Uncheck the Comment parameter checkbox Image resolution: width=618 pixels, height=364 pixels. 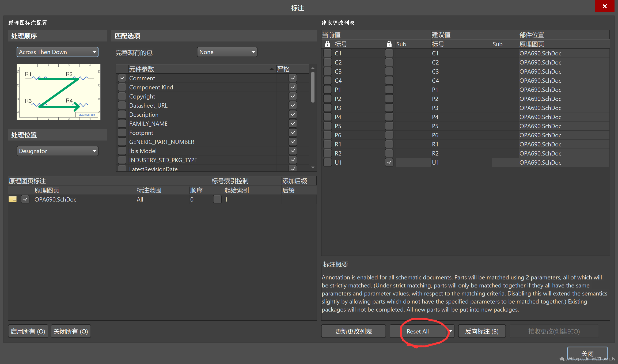click(x=122, y=78)
